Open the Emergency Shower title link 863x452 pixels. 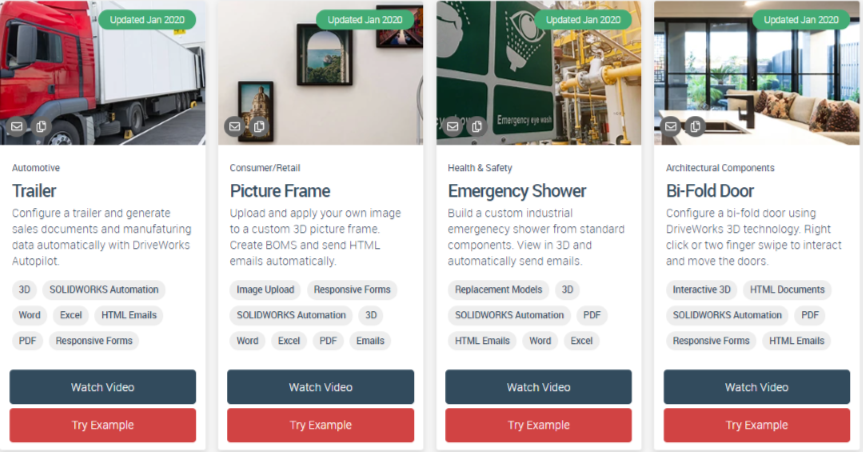pyautogui.click(x=517, y=191)
